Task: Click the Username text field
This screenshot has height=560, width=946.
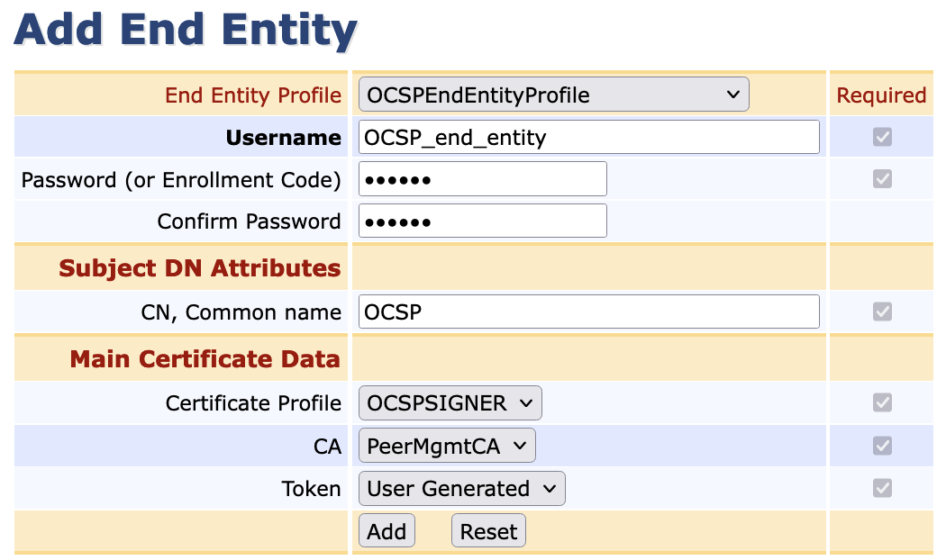Action: coord(588,137)
